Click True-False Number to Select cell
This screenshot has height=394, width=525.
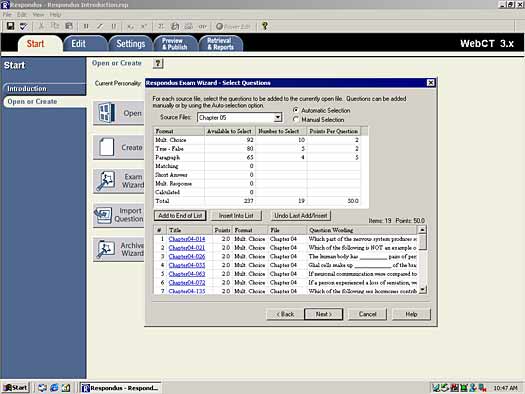pyautogui.click(x=281, y=149)
